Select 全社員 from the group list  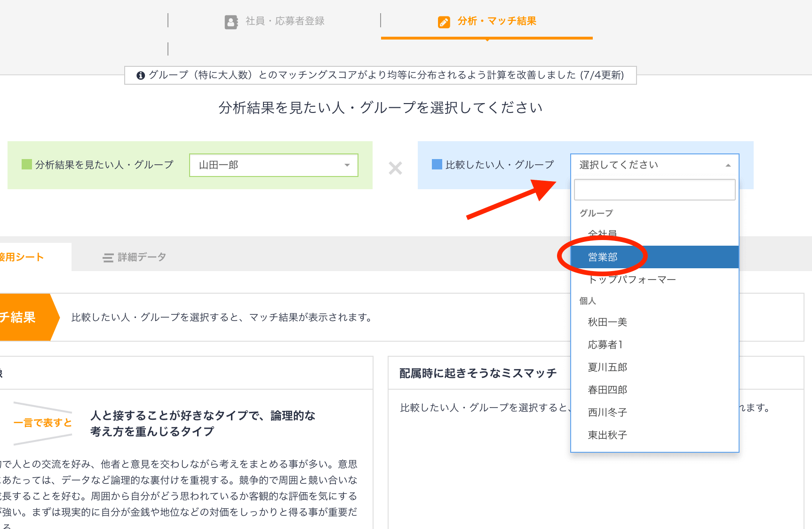click(x=602, y=234)
